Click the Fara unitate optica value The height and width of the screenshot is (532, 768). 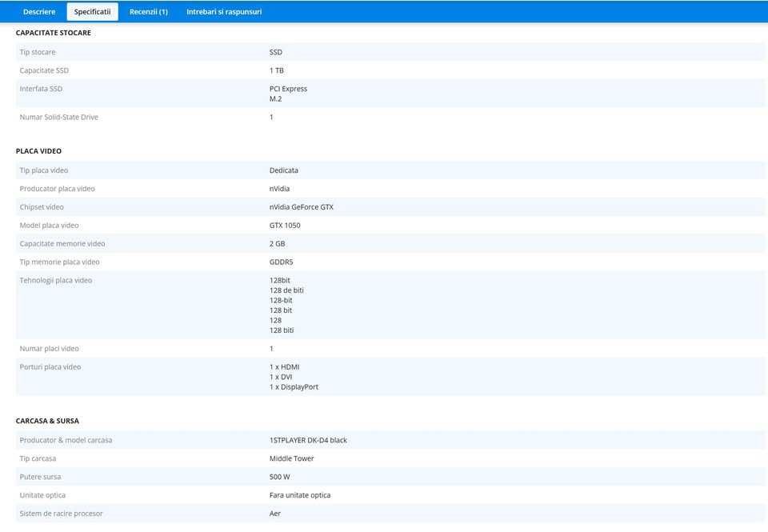[x=300, y=495]
